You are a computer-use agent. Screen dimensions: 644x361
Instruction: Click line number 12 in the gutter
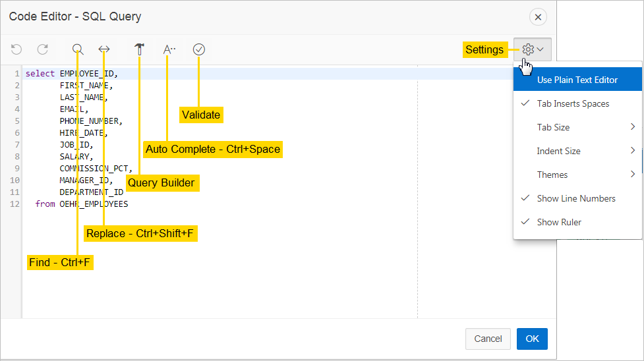(15, 204)
